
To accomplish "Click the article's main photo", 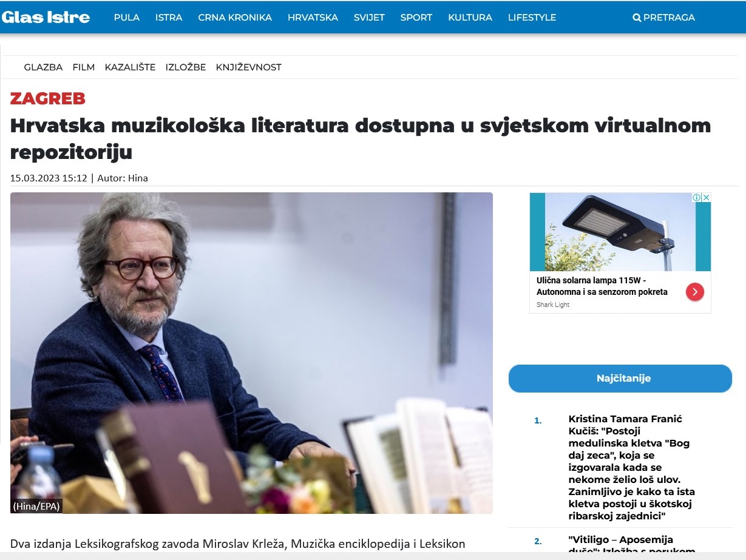I will (x=251, y=353).
